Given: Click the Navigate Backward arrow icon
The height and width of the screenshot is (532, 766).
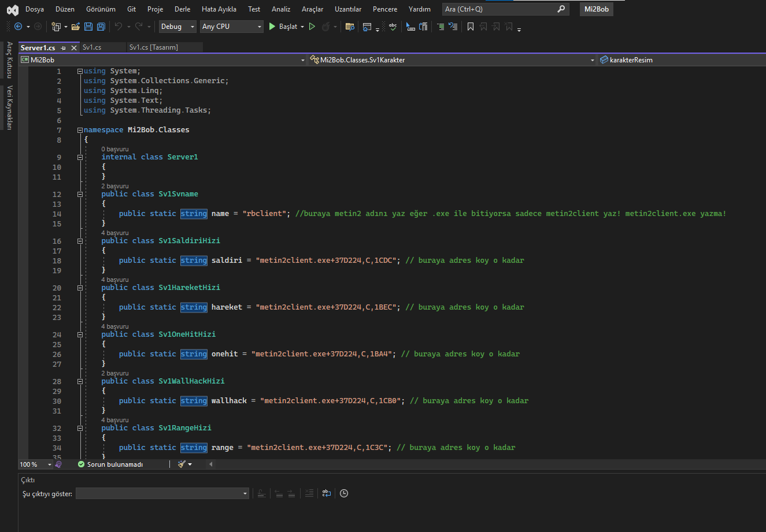Looking at the screenshot, I should click(x=18, y=27).
